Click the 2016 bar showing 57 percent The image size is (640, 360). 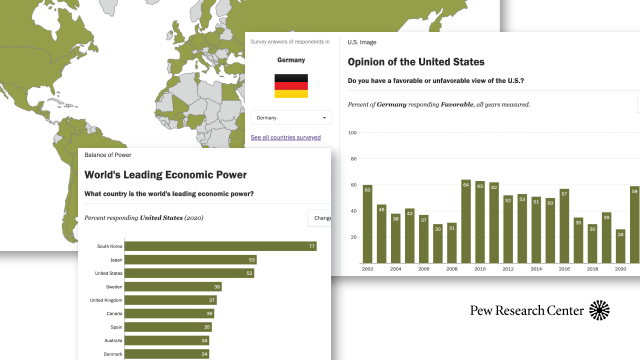point(564,226)
